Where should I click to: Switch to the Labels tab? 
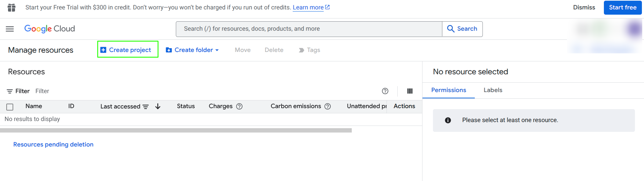coord(493,90)
